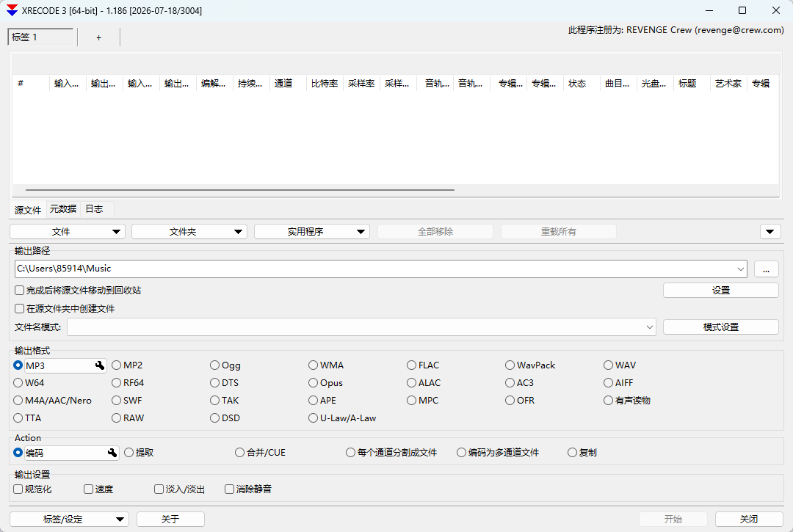Click the 状态 column header
793x532 pixels.
pos(582,84)
